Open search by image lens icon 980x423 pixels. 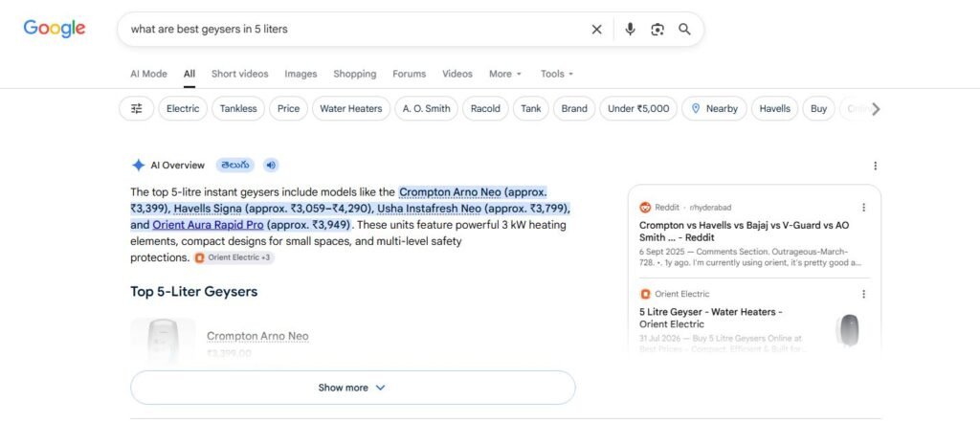657,30
